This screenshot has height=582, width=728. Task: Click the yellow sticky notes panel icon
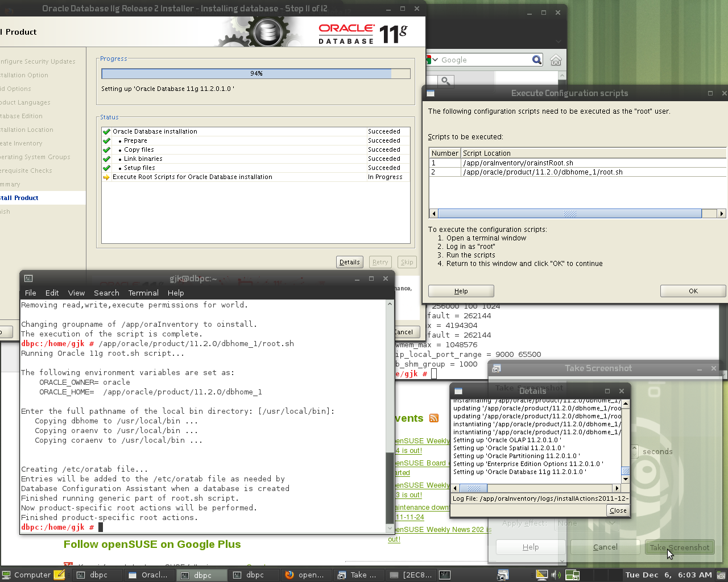[x=59, y=575]
